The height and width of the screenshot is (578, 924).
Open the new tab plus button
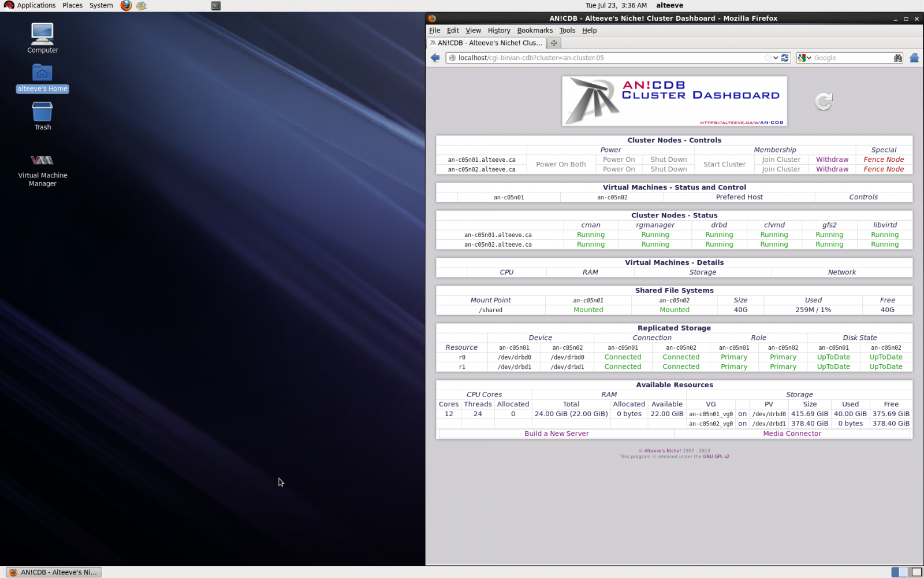point(554,43)
